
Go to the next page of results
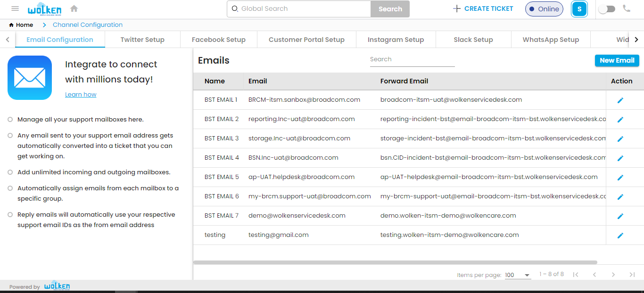(613, 275)
